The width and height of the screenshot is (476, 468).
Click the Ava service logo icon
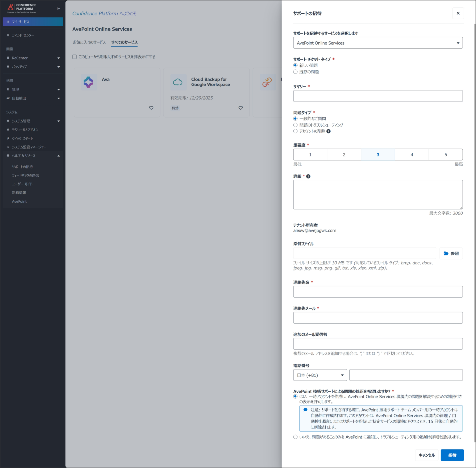(89, 82)
